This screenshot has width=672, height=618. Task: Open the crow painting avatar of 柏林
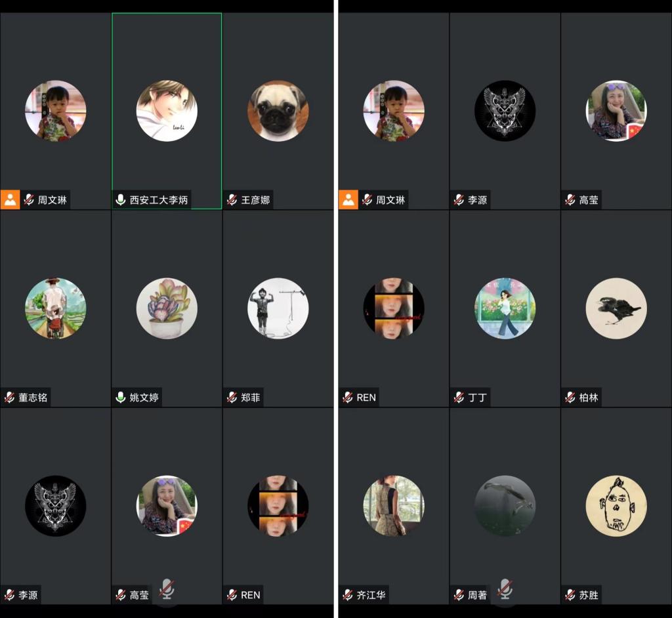pyautogui.click(x=616, y=308)
